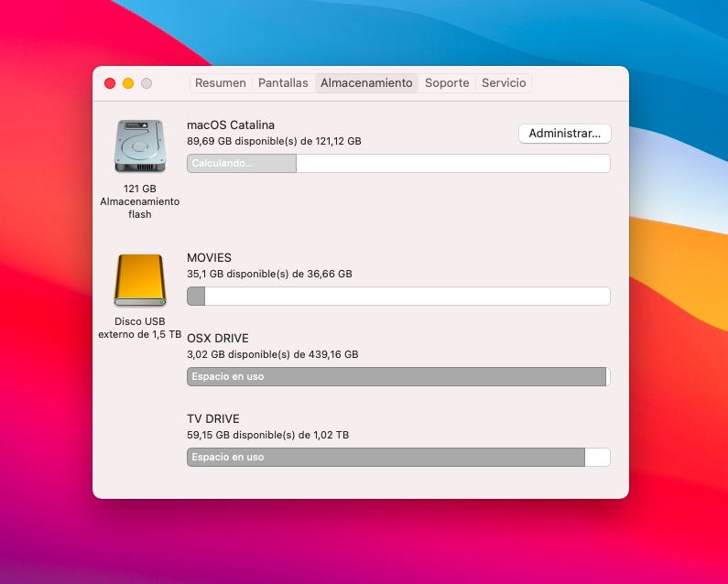This screenshot has width=728, height=584.
Task: Close the window with the red button
Action: pos(110,83)
